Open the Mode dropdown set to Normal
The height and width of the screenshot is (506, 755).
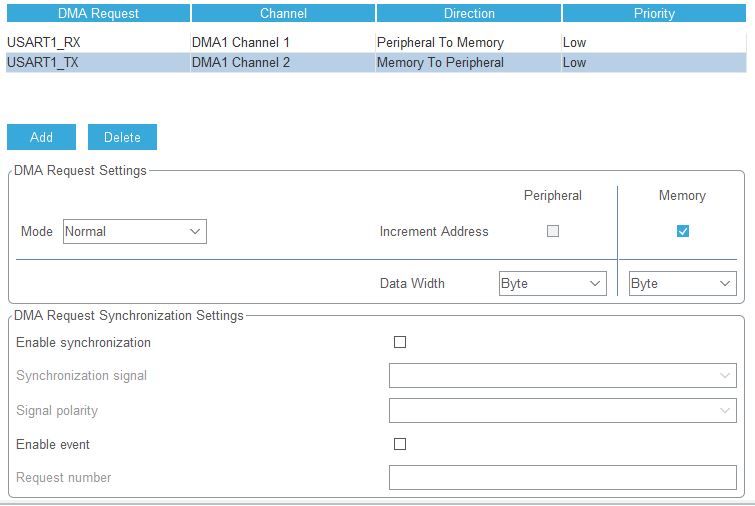pyautogui.click(x=134, y=231)
